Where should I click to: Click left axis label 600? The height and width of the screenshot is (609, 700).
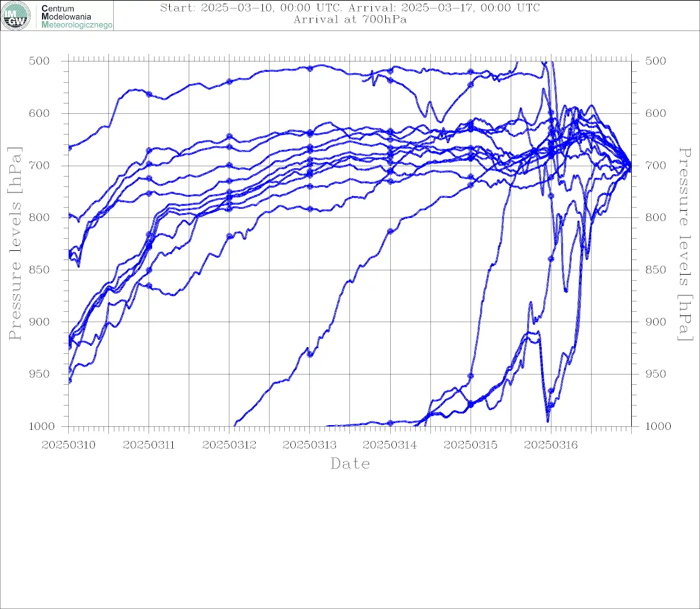39,113
